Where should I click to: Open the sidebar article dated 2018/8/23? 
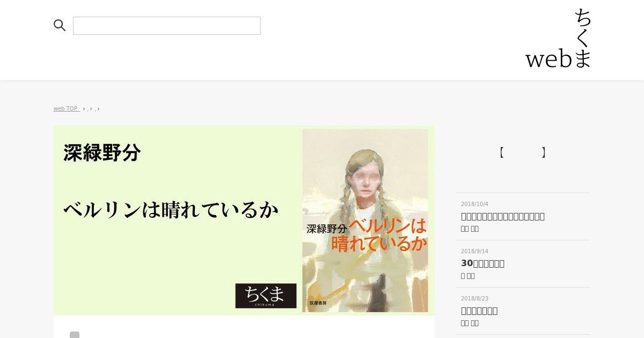point(523,311)
